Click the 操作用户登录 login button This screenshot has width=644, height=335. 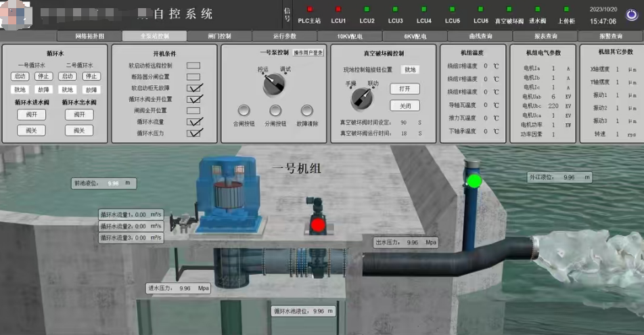(x=308, y=52)
